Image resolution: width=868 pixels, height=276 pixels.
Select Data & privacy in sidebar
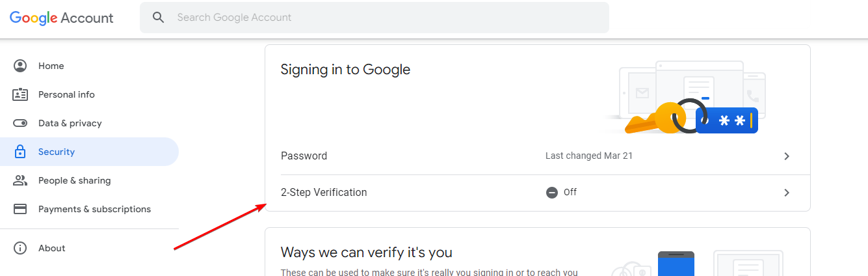click(70, 123)
